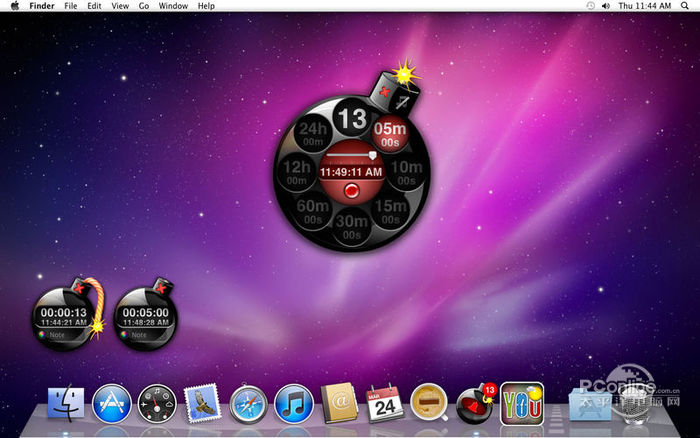The image size is (700, 438).
Task: Open the Window menu in menu bar
Action: click(x=173, y=6)
